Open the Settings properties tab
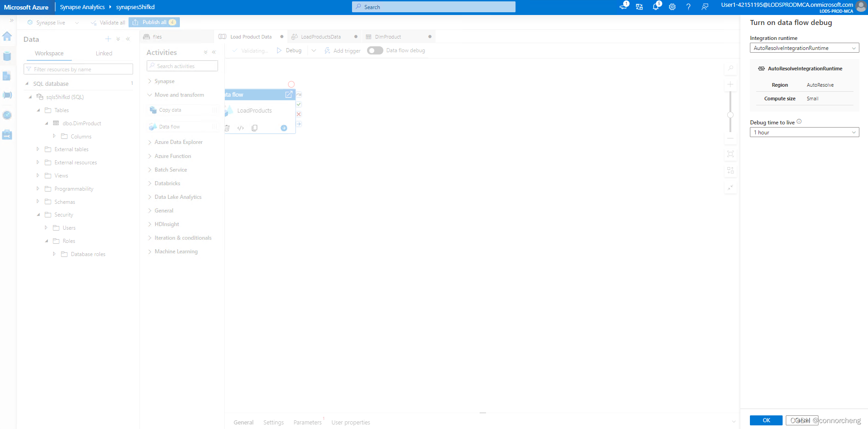 tap(273, 422)
